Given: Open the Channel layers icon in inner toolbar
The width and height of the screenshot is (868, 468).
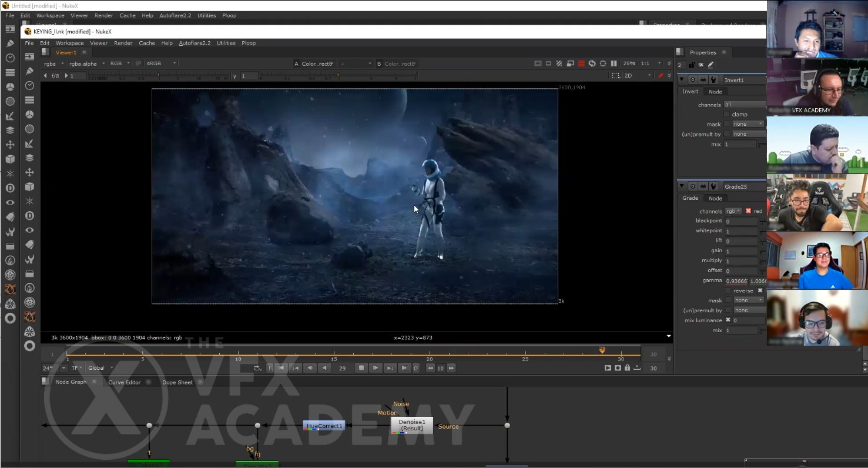Looking at the screenshot, I should click(x=29, y=100).
